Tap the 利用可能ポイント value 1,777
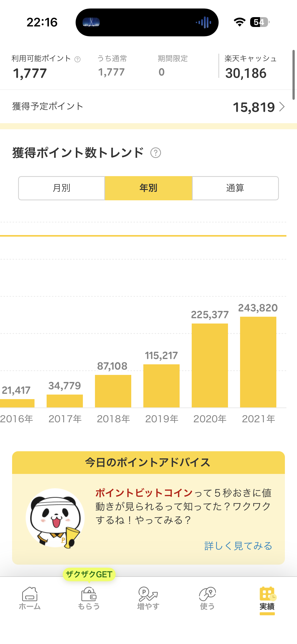297x644 pixels. [30, 74]
